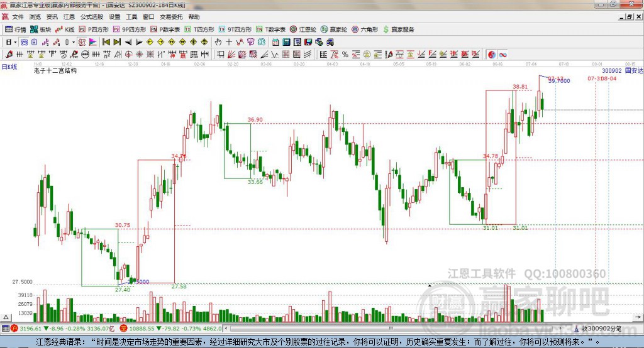The image size is (644, 348).
Task: Open the 行情 market quotes view
Action: point(15,30)
